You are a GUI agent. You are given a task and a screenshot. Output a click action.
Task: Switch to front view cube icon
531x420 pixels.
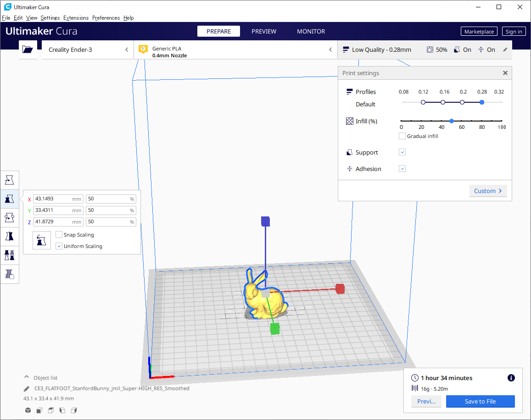point(39,410)
